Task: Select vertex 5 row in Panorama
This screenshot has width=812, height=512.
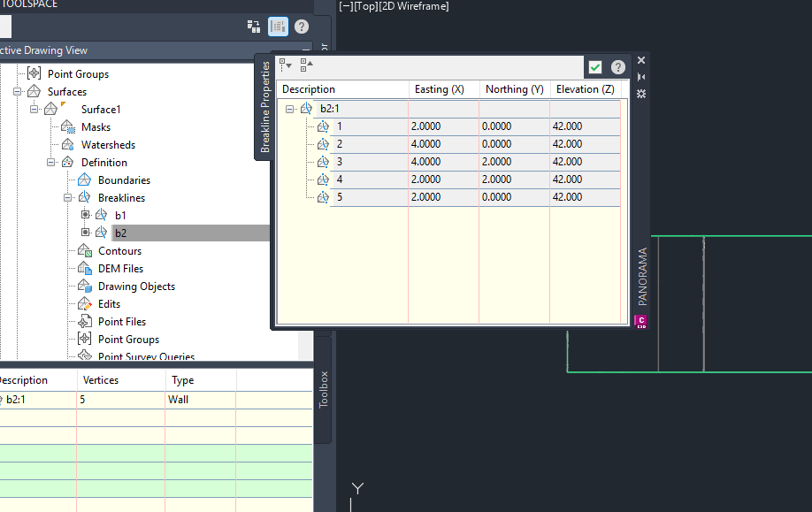Action: (475, 196)
